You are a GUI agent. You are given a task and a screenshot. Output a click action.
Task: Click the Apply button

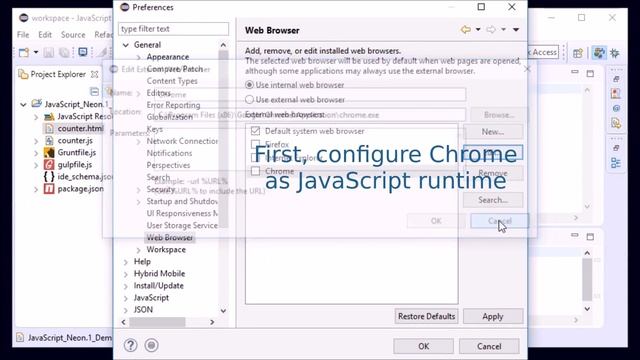[493, 316]
